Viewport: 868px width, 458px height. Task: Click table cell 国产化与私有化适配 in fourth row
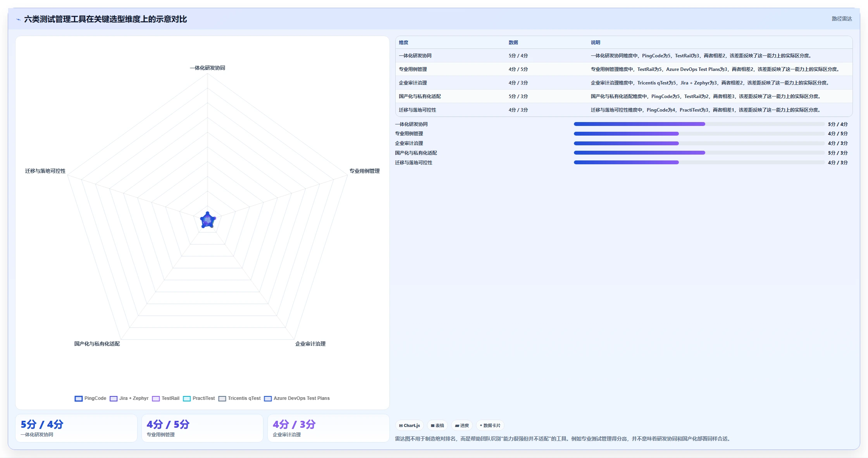point(420,96)
